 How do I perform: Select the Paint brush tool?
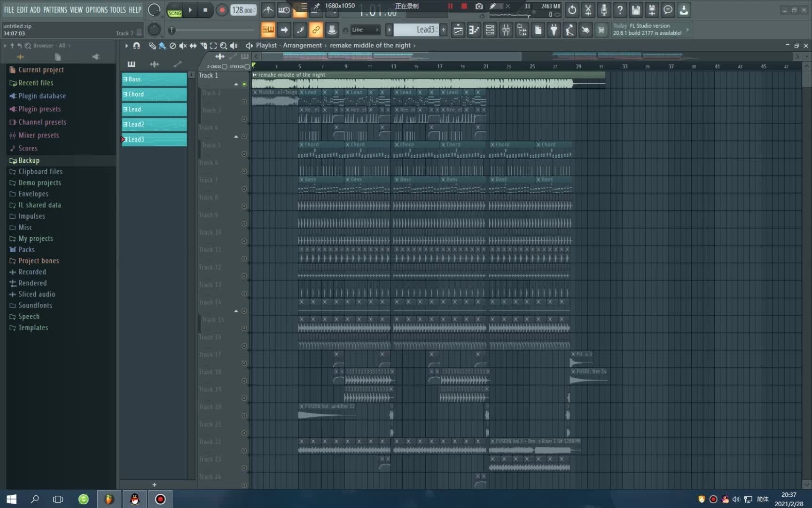162,46
